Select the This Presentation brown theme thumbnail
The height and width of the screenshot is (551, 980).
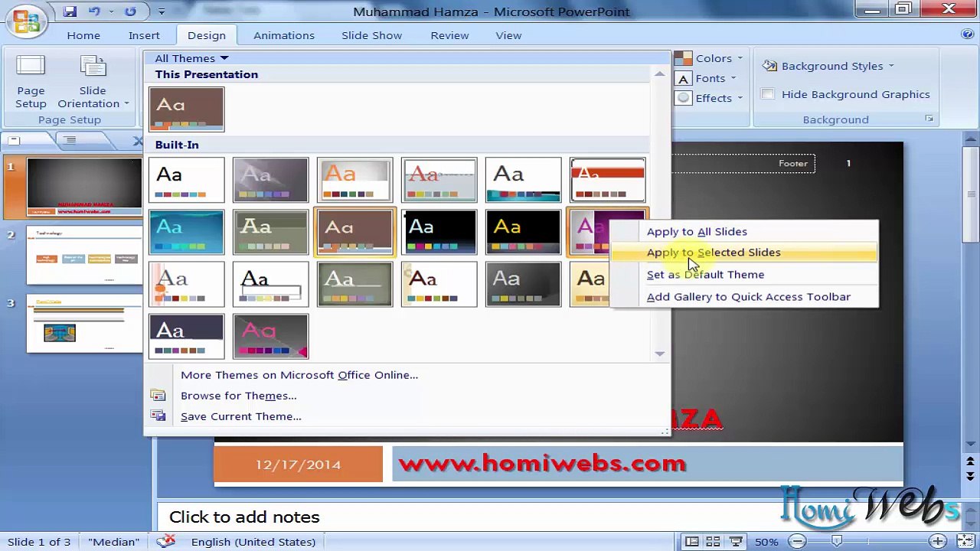pyautogui.click(x=187, y=109)
